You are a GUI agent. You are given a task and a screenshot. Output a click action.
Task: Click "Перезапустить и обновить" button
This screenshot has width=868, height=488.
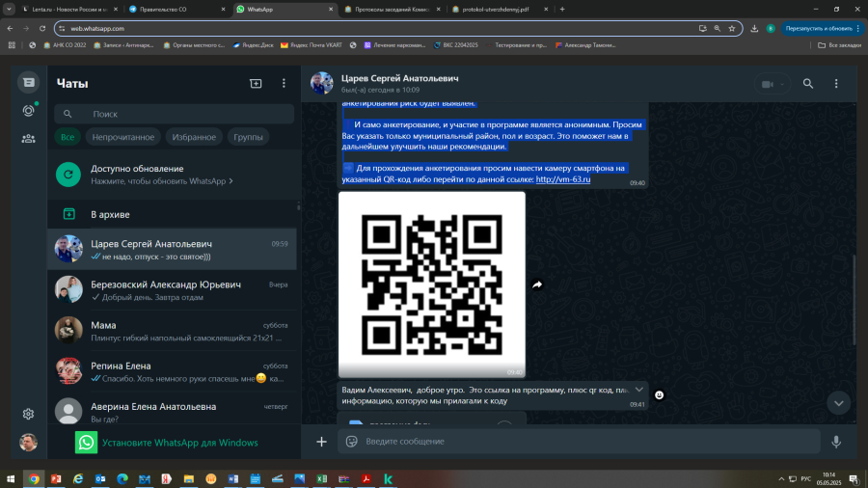823,28
